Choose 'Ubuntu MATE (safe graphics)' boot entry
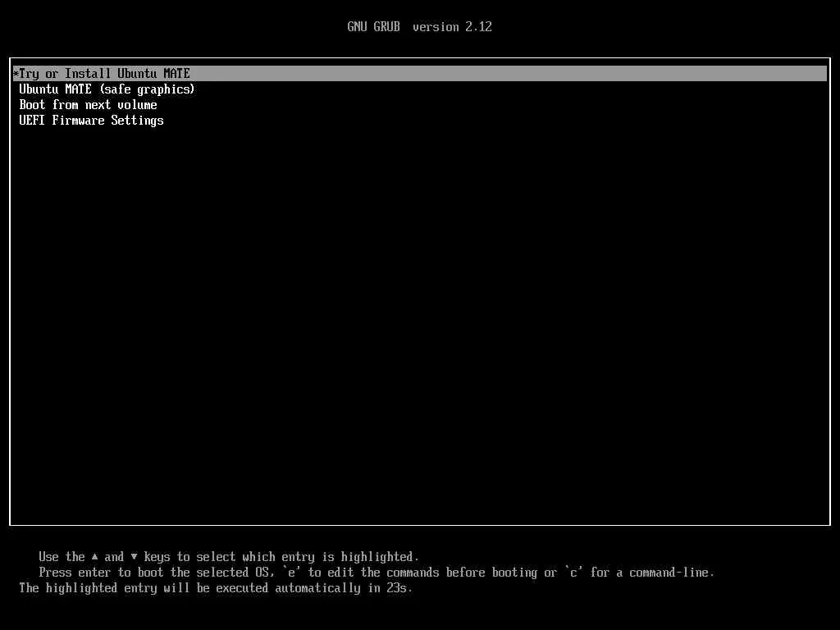The width and height of the screenshot is (840, 630). 107,89
